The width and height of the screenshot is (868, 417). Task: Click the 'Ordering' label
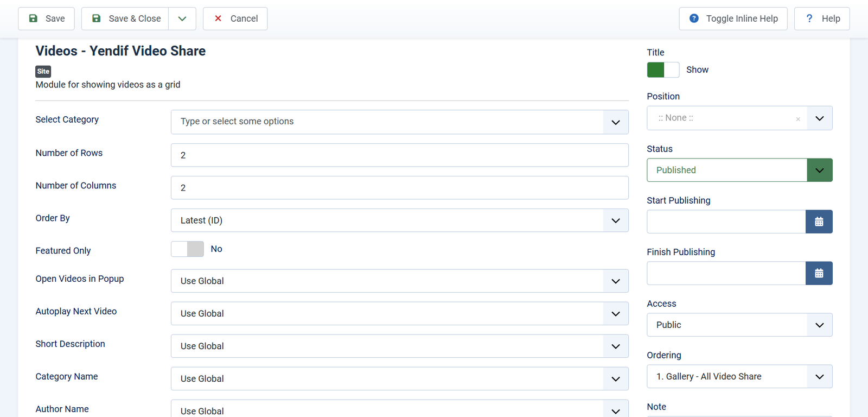pos(664,355)
